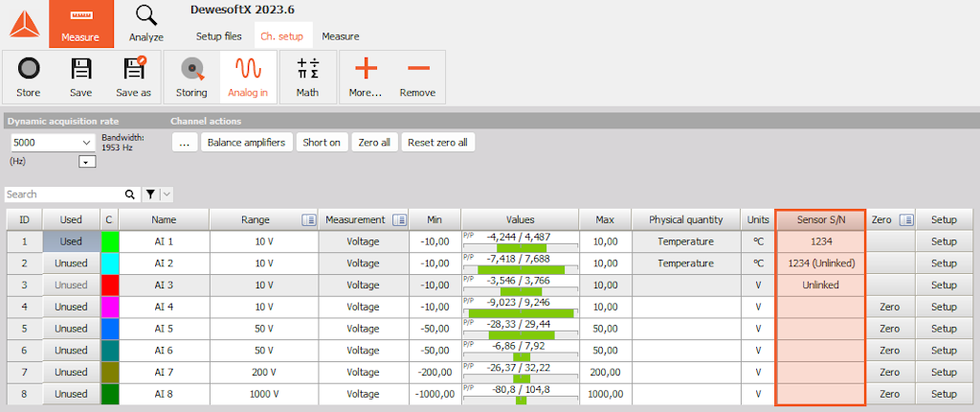Zero channel AI 8

[889, 394]
